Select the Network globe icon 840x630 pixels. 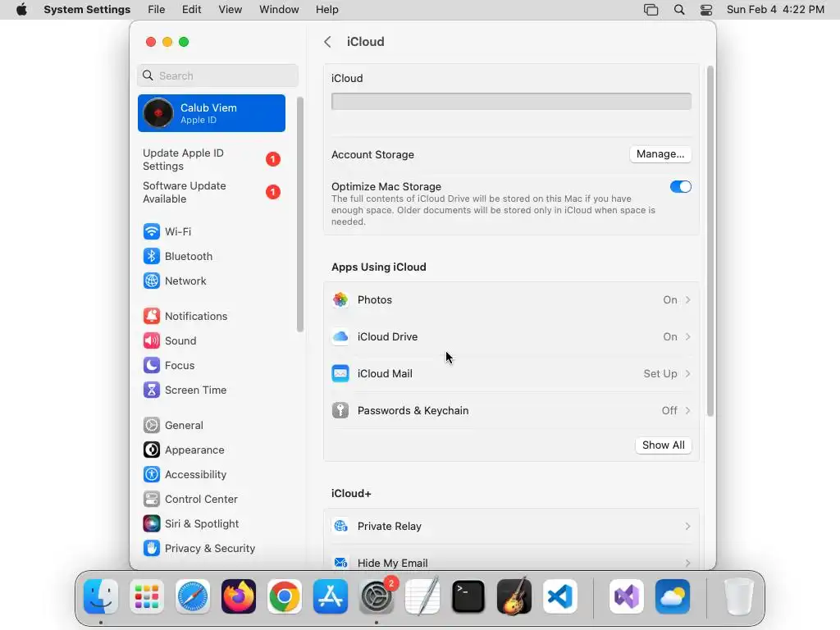152,281
